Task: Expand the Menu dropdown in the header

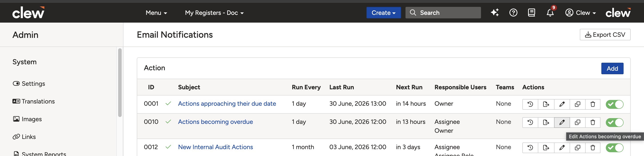Action: (156, 13)
